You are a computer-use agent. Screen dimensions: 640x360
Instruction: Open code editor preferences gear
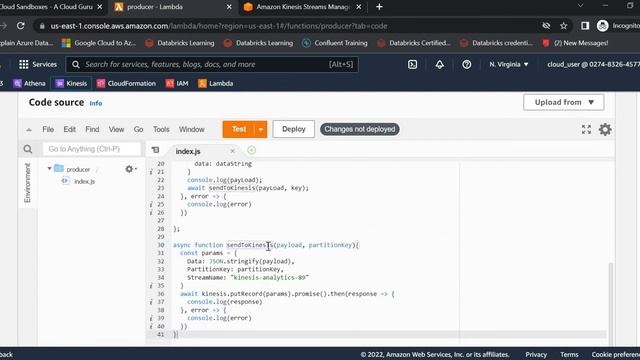click(x=605, y=129)
